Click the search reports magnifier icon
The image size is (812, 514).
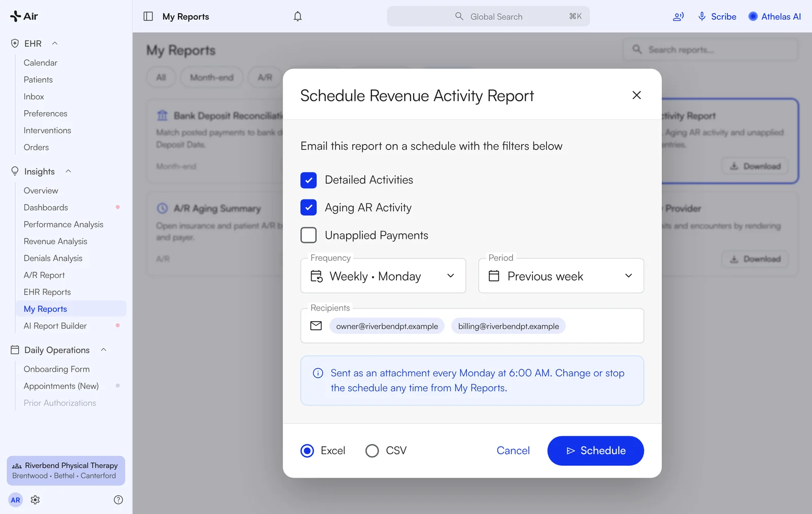pyautogui.click(x=637, y=49)
